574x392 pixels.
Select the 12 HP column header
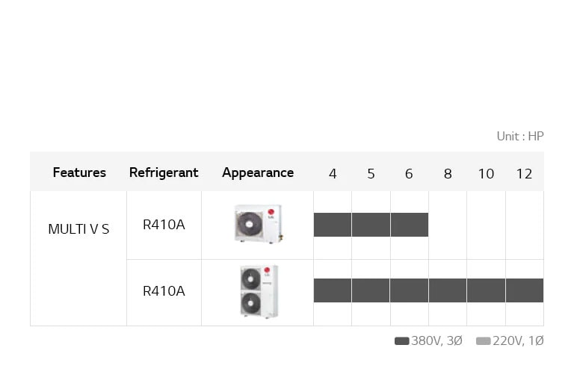(524, 174)
